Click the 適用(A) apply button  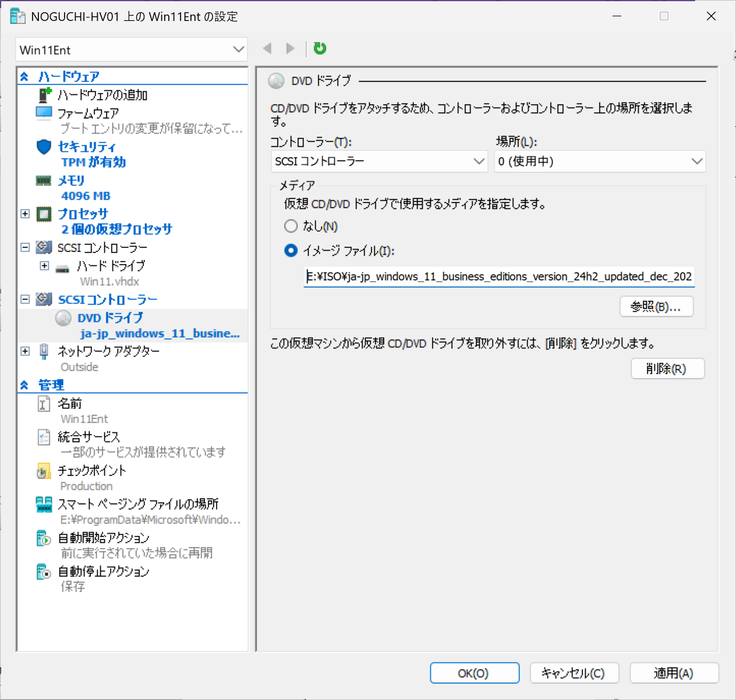(674, 673)
